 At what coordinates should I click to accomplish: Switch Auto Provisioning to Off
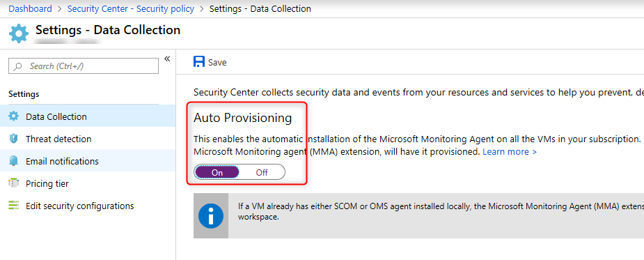(x=262, y=172)
